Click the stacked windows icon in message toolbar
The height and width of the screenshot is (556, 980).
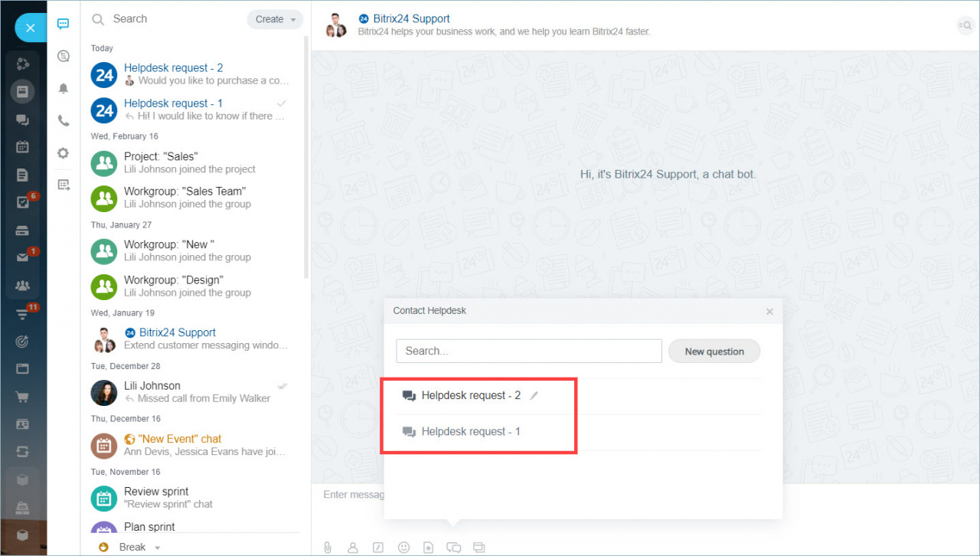pyautogui.click(x=479, y=548)
